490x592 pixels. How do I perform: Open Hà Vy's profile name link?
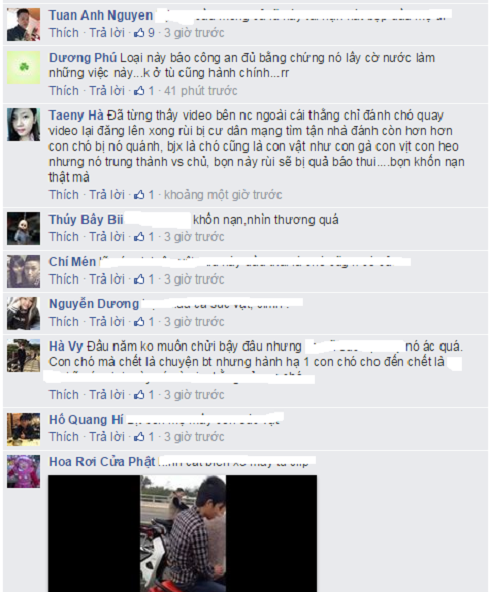[x=66, y=347]
